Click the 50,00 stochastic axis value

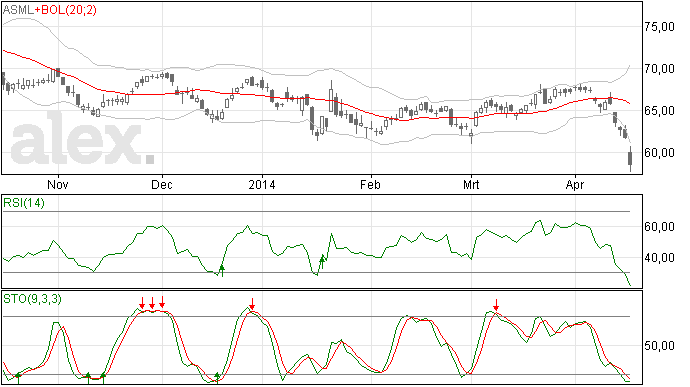coord(659,346)
